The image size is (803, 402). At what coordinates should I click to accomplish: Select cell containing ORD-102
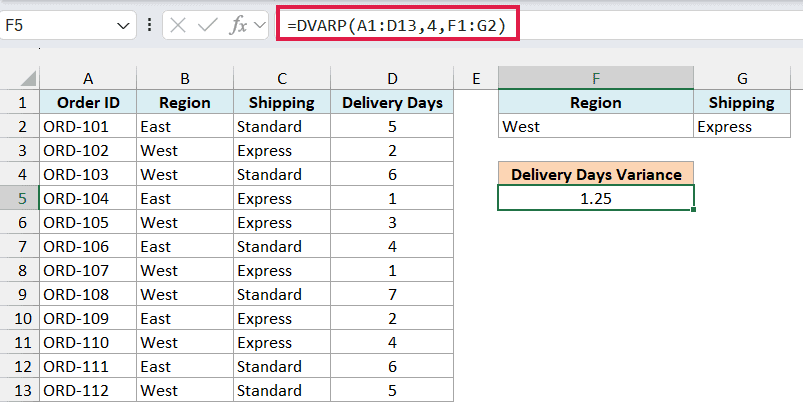(88, 151)
